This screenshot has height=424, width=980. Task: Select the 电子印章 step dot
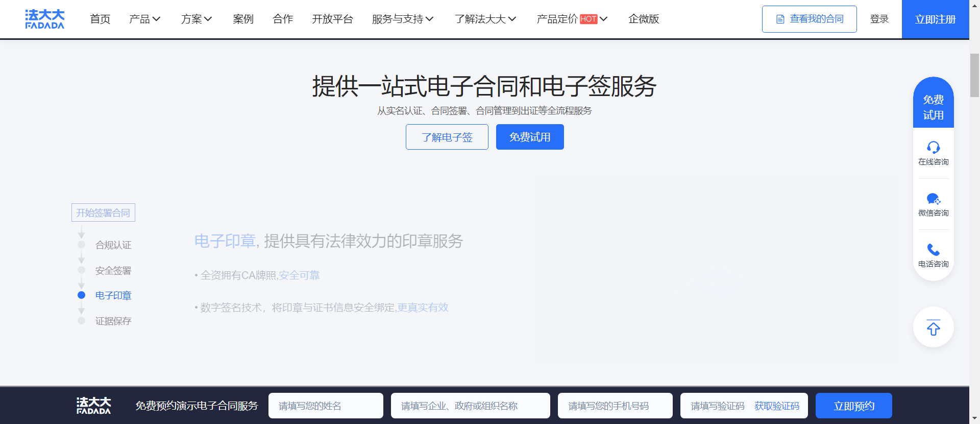[81, 295]
